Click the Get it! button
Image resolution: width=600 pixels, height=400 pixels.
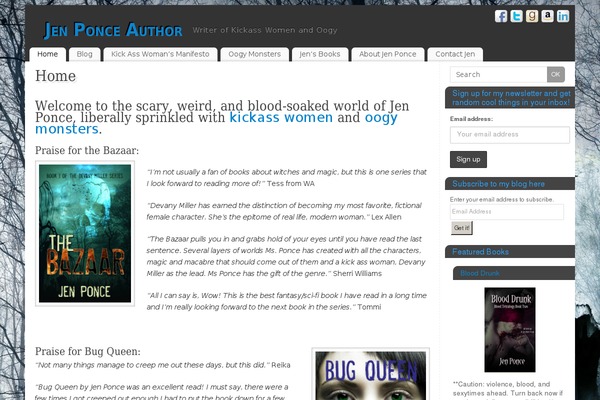(x=461, y=228)
